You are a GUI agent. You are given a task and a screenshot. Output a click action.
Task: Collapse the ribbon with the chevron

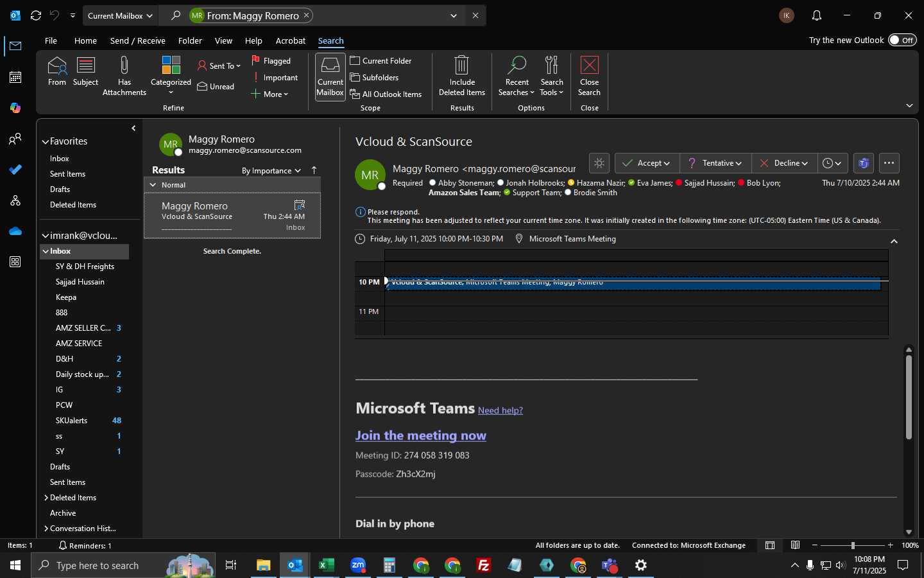pyautogui.click(x=909, y=105)
